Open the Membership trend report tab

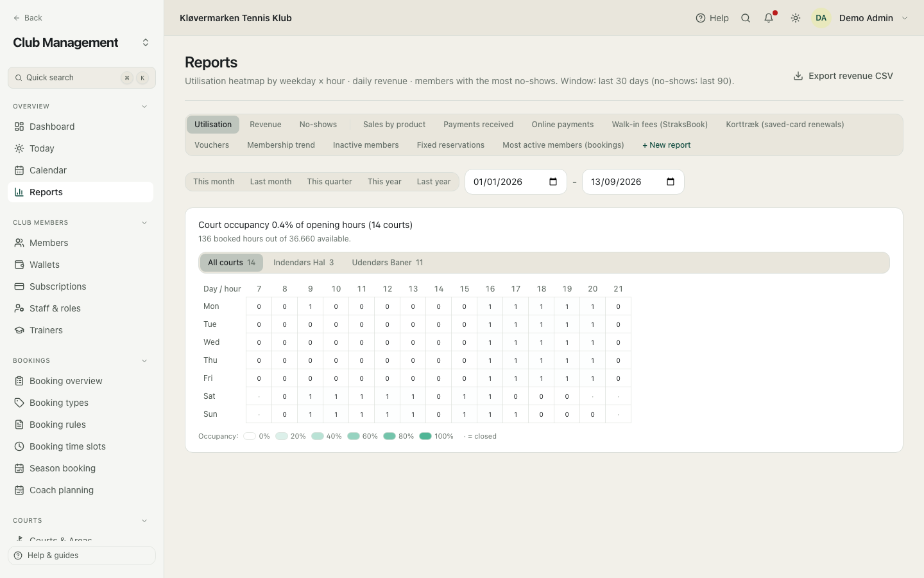click(x=281, y=145)
